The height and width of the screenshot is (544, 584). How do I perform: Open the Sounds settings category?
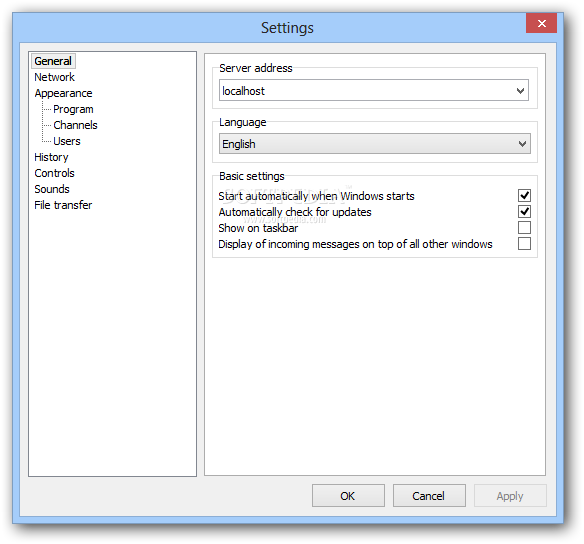(x=52, y=189)
